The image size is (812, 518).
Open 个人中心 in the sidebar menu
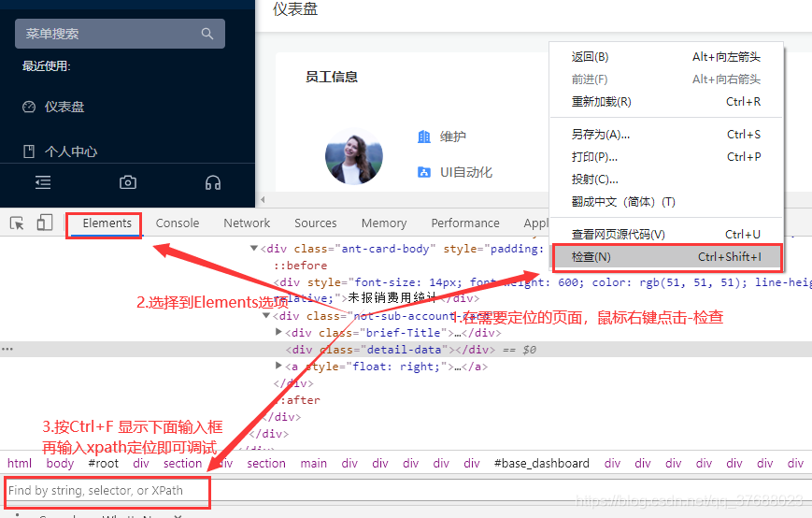[x=71, y=151]
